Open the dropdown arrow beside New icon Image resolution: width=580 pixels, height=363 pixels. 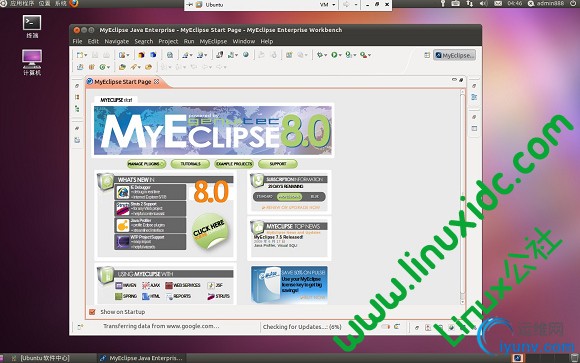(86, 56)
